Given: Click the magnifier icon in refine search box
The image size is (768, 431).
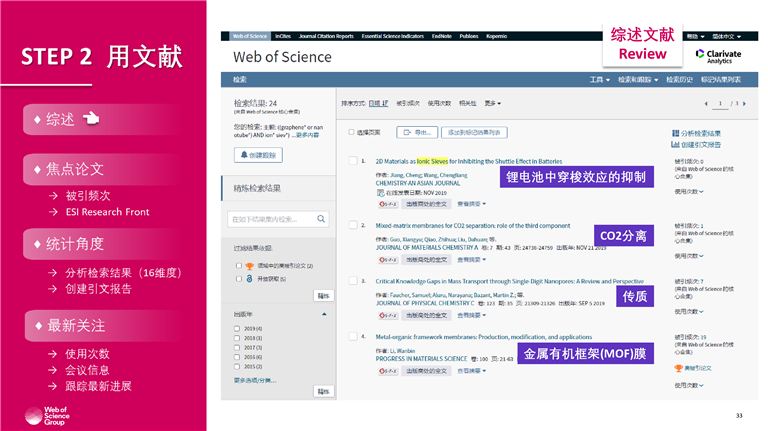Looking at the screenshot, I should [321, 219].
